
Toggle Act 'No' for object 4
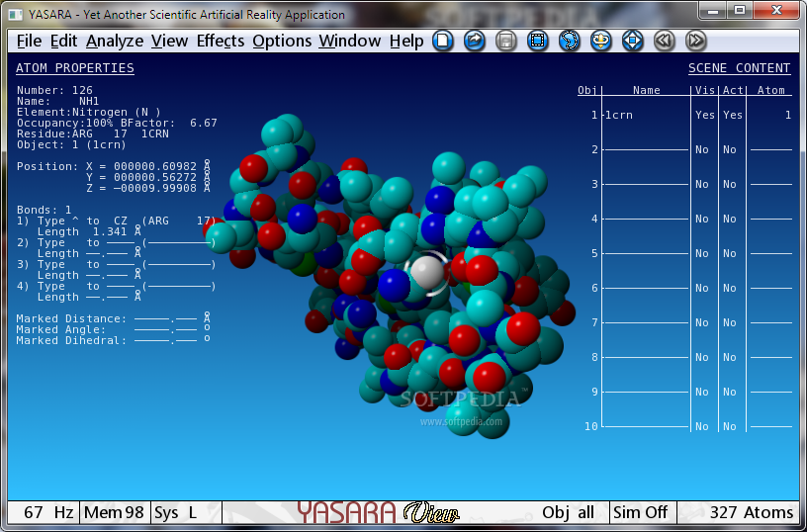point(729,219)
